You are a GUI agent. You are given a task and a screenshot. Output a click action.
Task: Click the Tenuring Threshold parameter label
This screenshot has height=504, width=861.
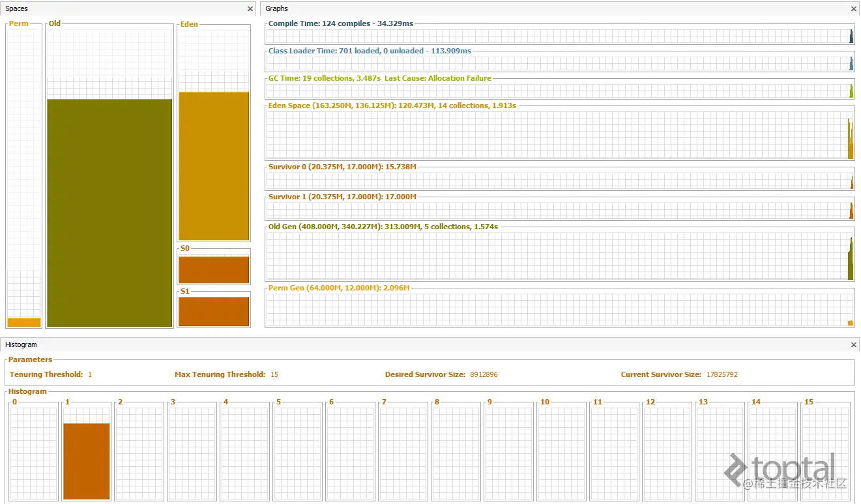[46, 374]
